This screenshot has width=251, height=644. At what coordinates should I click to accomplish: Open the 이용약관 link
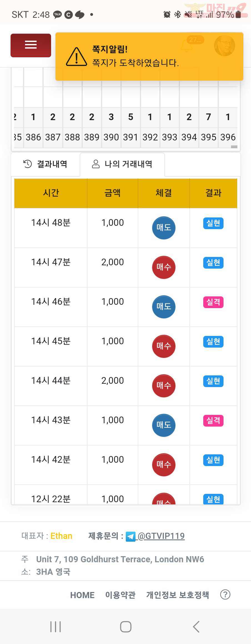tap(120, 595)
